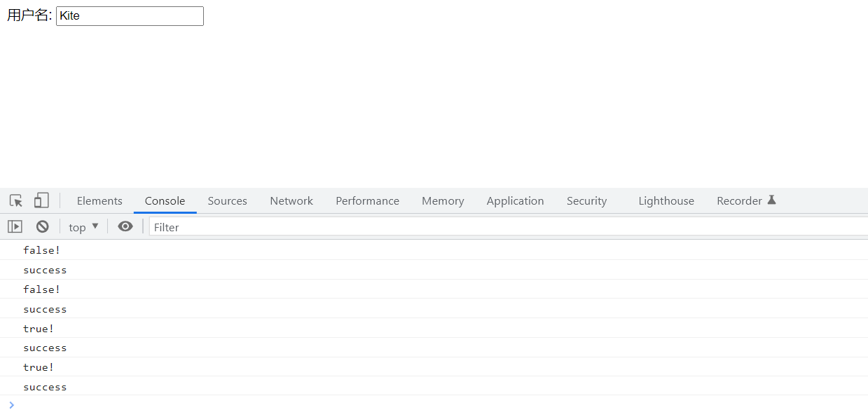This screenshot has height=410, width=868.
Task: Switch to the Application tab
Action: [515, 201]
